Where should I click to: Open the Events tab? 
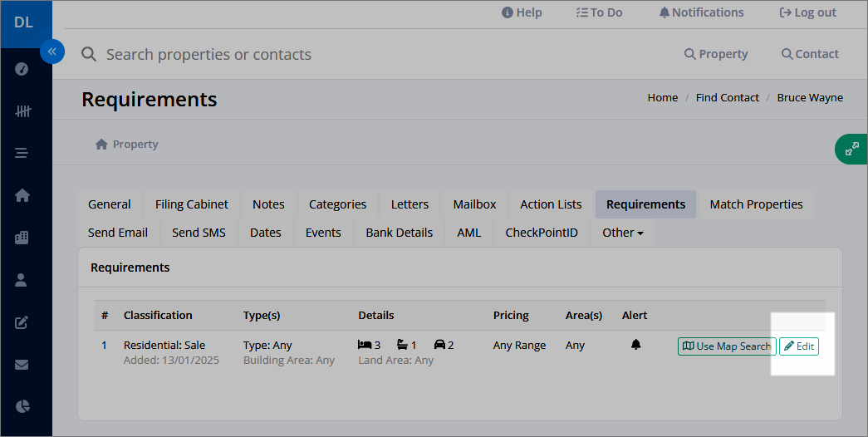tap(323, 233)
